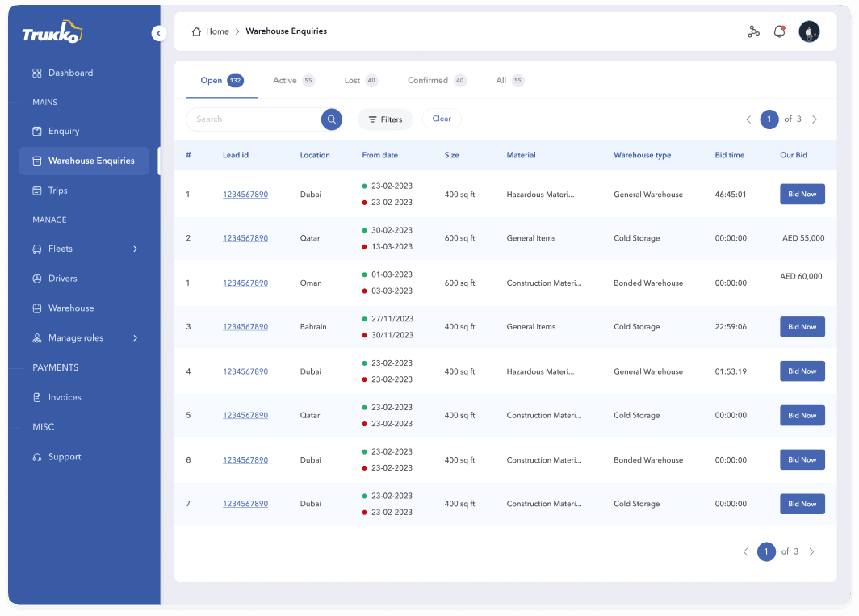Viewport: 859px width, 616px height.
Task: Click the Size column header
Action: coord(451,155)
